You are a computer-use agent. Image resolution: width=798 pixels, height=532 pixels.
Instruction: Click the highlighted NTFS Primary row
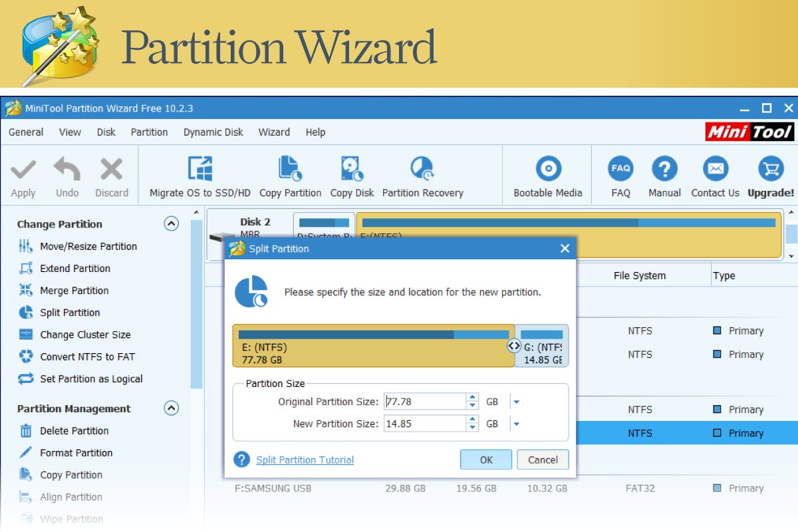tap(687, 433)
